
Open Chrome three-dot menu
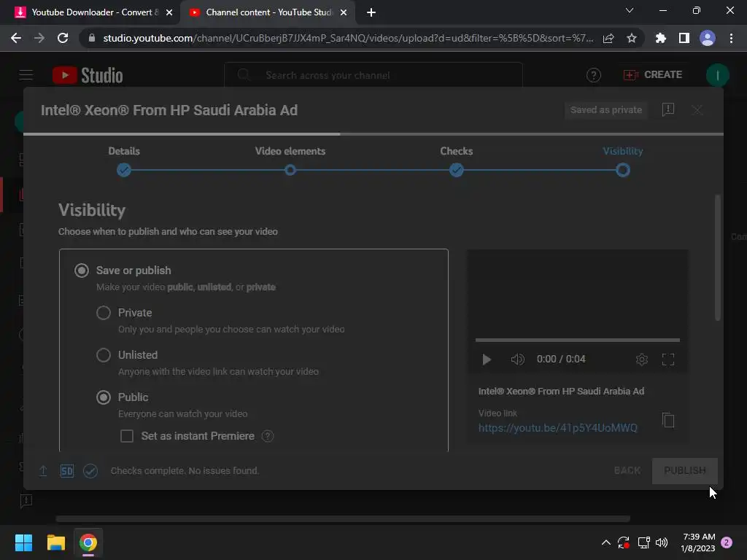coord(731,38)
